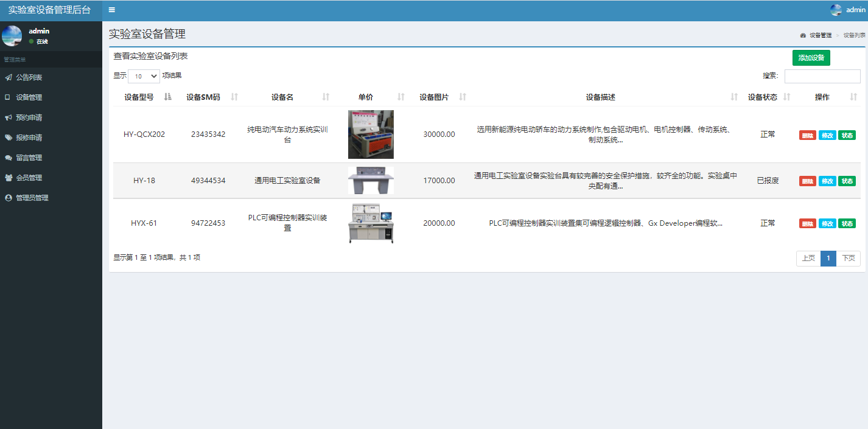This screenshot has width=868, height=429.
Task: Click the green 添加设备 button
Action: tap(811, 57)
